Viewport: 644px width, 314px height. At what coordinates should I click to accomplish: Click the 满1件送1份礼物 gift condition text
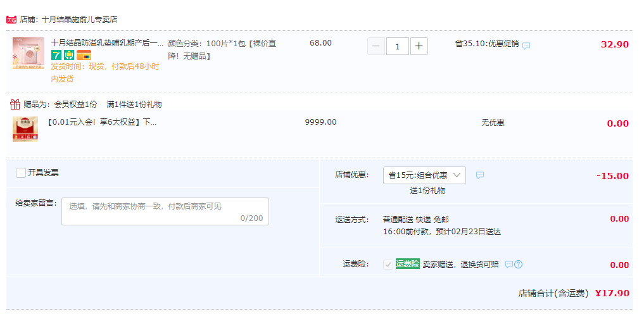point(134,104)
